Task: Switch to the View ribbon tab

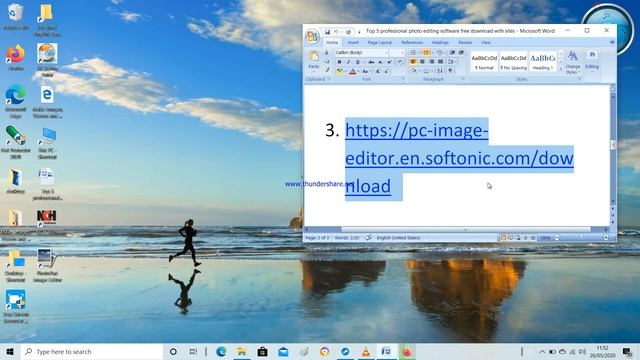Action: click(486, 42)
